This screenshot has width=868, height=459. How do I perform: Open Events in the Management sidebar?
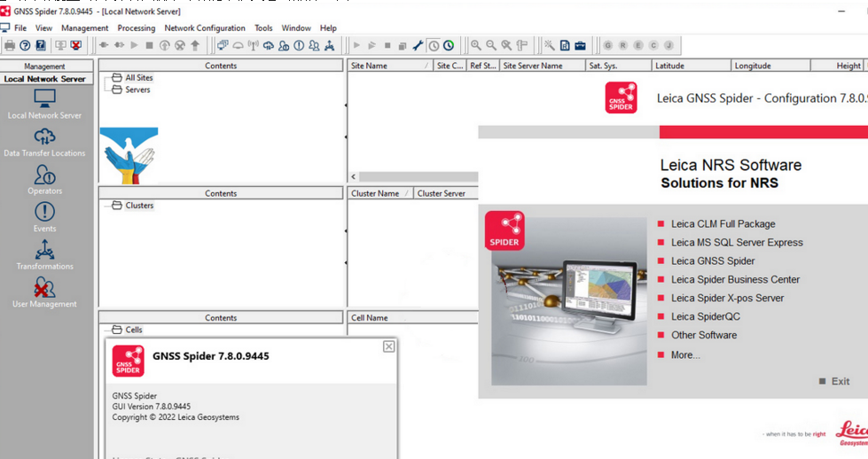pos(44,217)
